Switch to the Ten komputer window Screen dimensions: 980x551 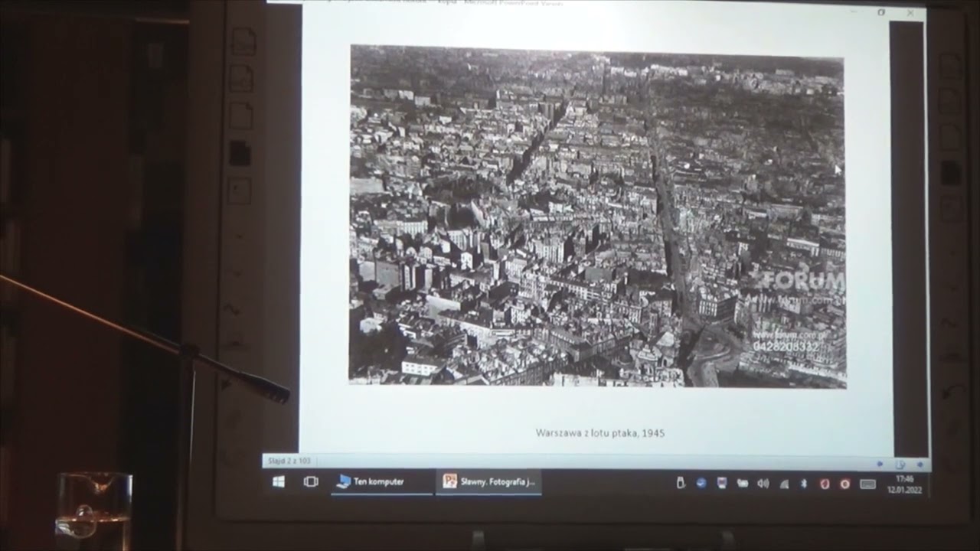[381, 482]
